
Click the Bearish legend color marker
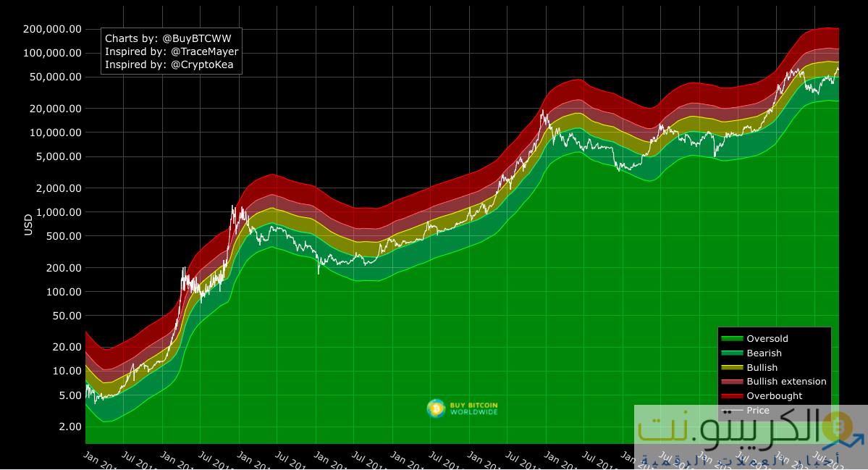click(732, 353)
